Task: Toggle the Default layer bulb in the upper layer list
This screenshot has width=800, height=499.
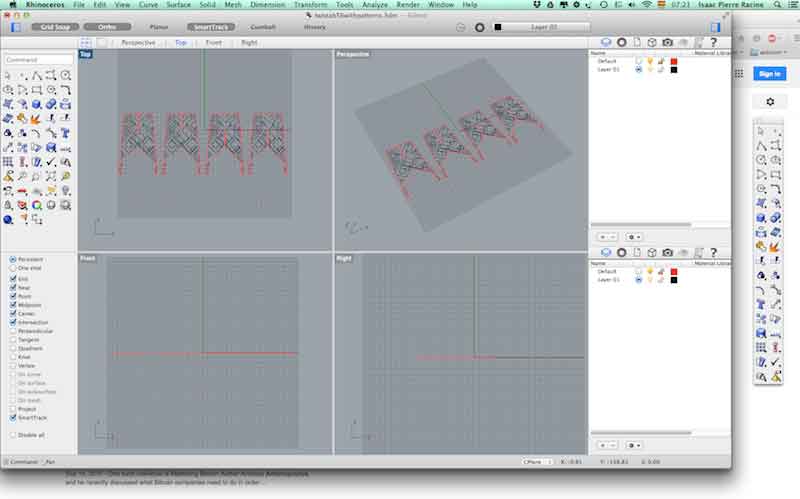Action: click(650, 61)
